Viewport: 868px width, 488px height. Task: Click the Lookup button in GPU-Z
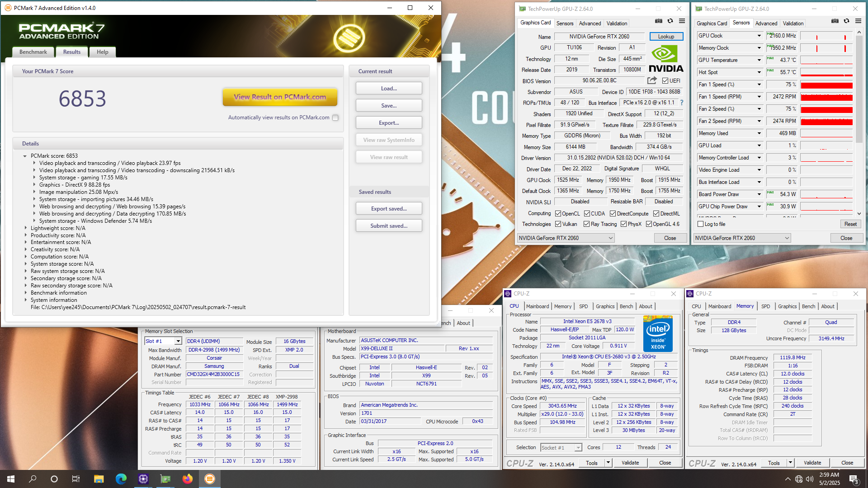point(666,37)
